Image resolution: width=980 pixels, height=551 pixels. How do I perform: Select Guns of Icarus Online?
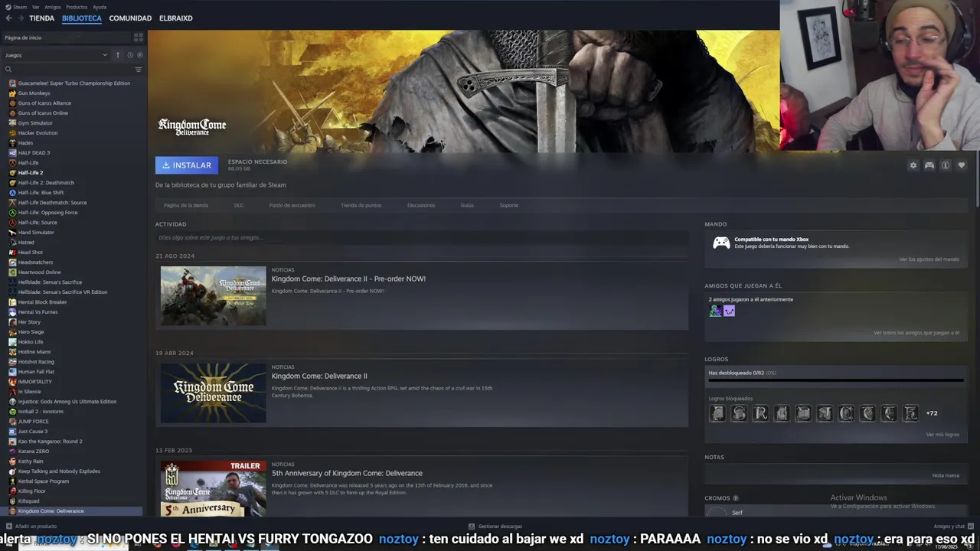coord(43,112)
